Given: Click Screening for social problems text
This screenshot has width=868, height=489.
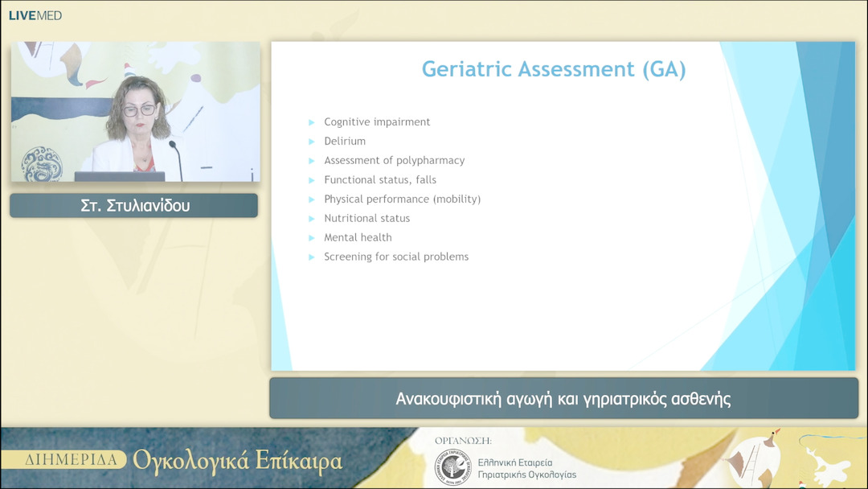Looking at the screenshot, I should click(395, 257).
